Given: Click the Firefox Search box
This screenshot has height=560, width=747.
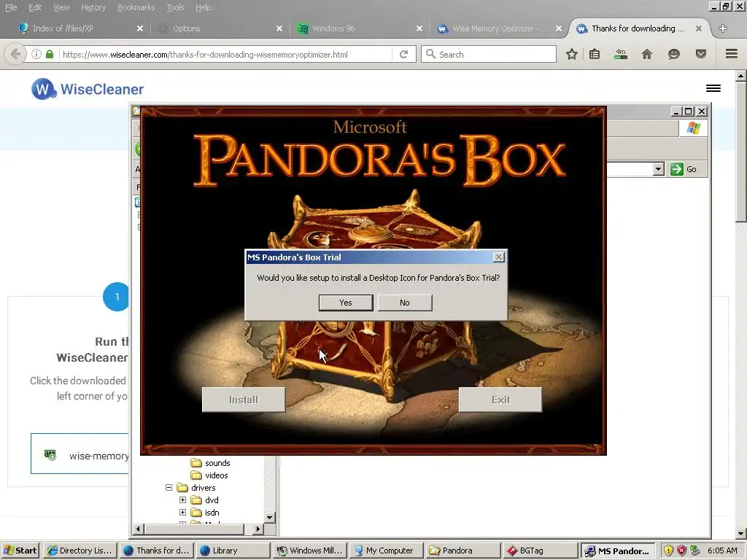Looking at the screenshot, I should tap(489, 54).
